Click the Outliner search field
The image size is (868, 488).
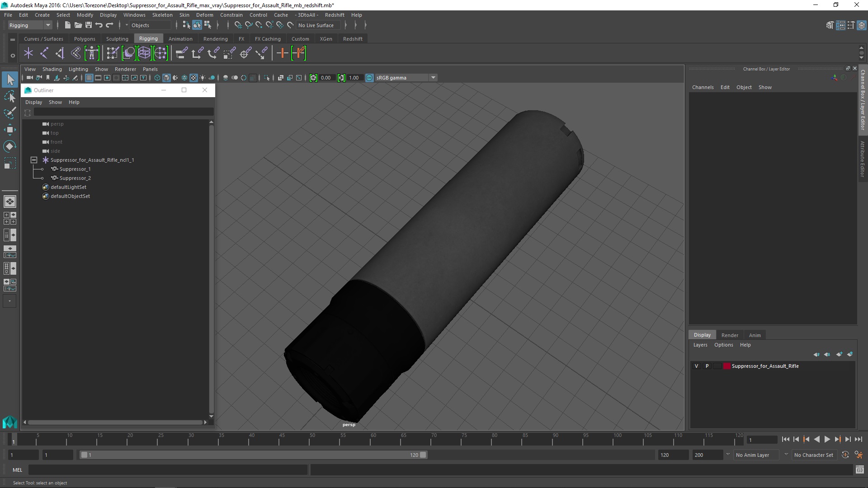123,112
